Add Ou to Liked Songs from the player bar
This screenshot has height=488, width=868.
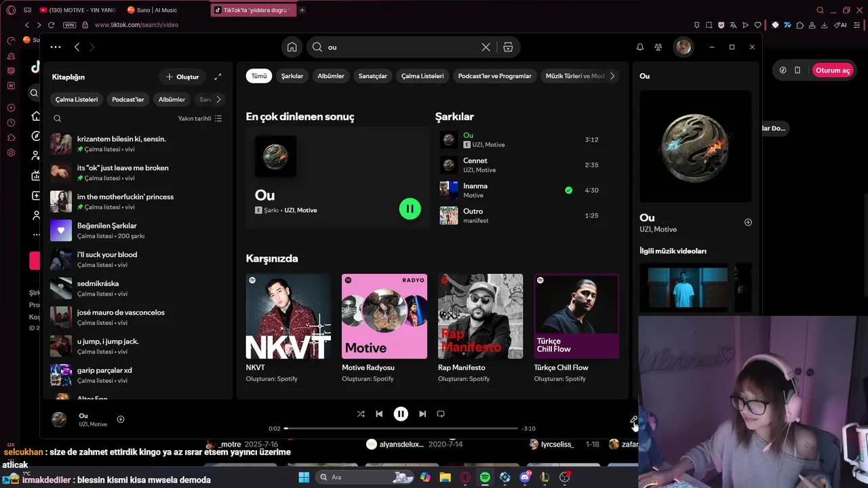121,419
